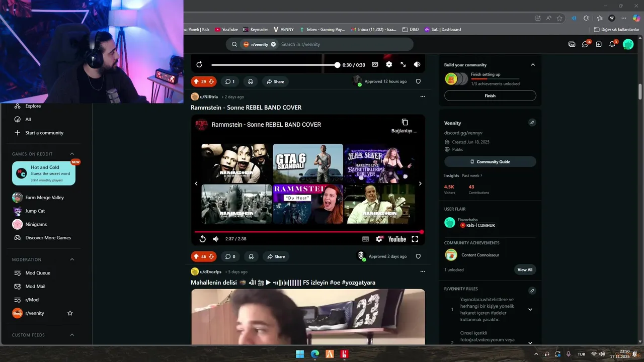Change the Insights Past week range

point(472,175)
